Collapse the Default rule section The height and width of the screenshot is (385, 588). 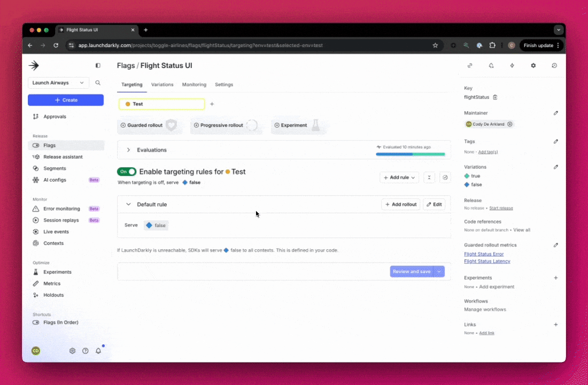point(128,204)
